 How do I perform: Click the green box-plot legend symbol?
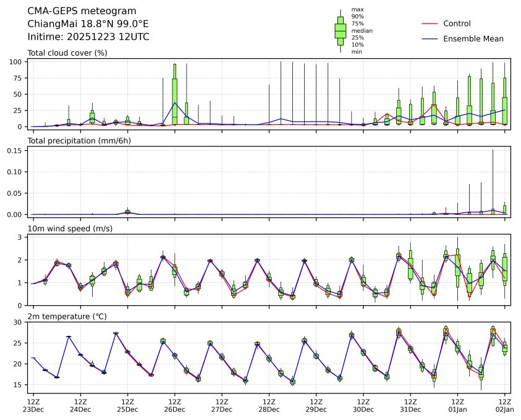pyautogui.click(x=341, y=31)
